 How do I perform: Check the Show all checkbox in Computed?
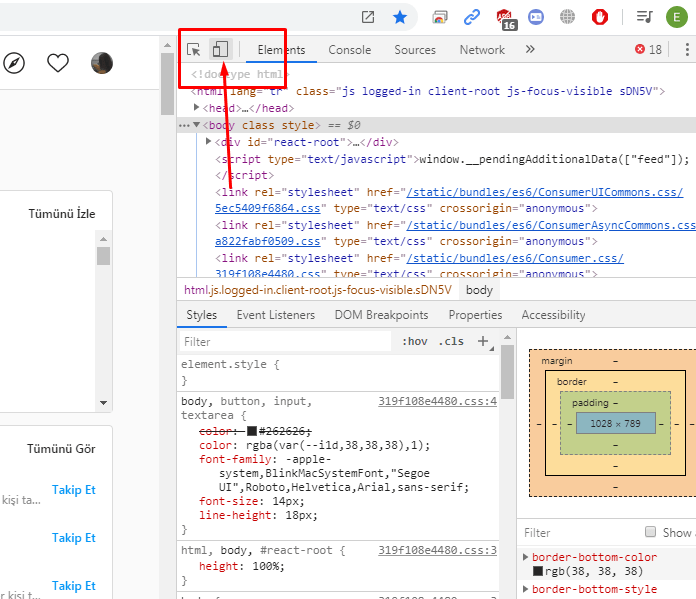point(650,532)
